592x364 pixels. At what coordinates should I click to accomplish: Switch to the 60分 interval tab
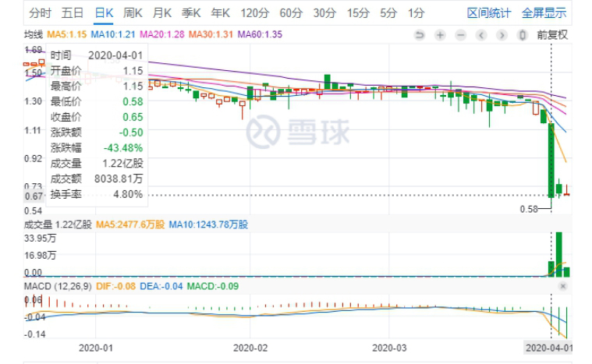[x=291, y=13]
